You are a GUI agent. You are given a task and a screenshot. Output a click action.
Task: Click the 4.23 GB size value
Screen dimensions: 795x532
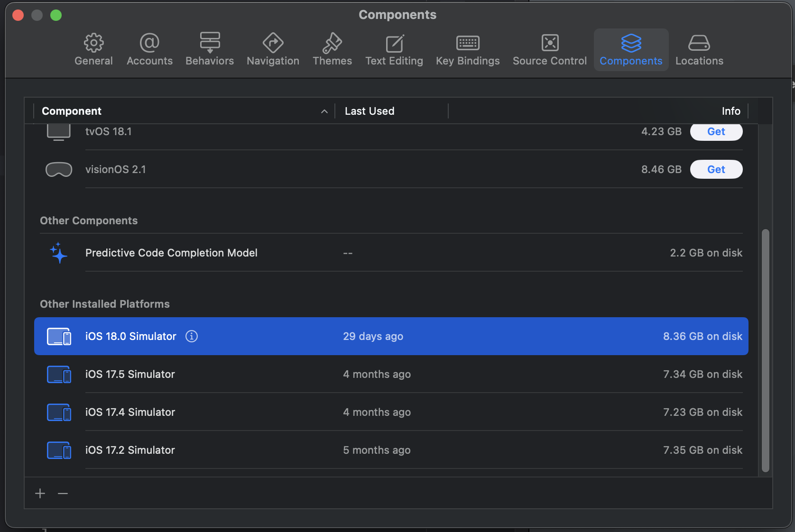click(661, 131)
